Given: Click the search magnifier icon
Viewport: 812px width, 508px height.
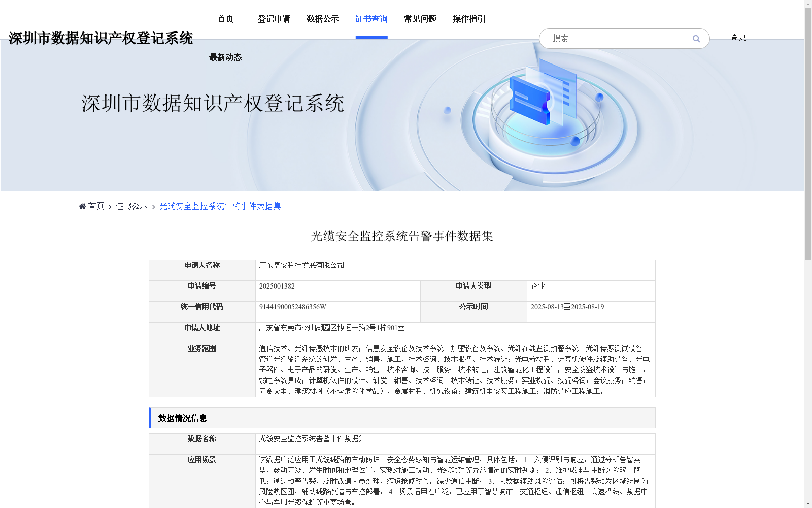Looking at the screenshot, I should 696,39.
